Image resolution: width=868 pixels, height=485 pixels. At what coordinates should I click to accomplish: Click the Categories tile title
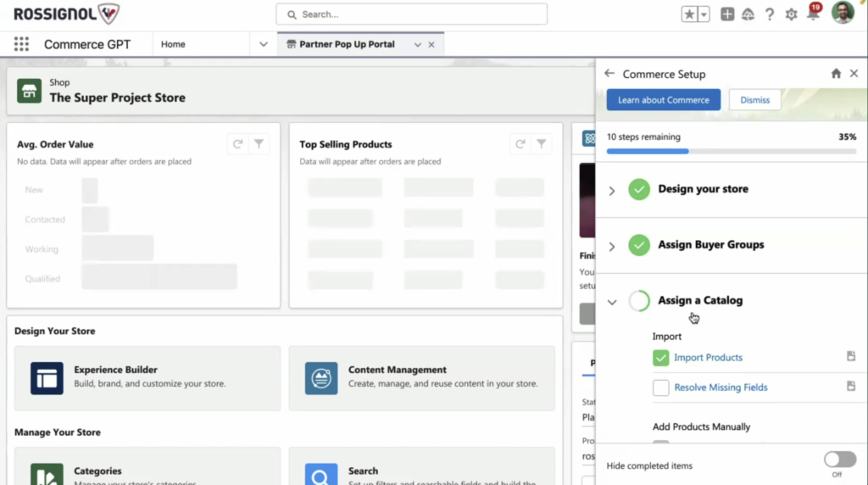[x=97, y=471]
